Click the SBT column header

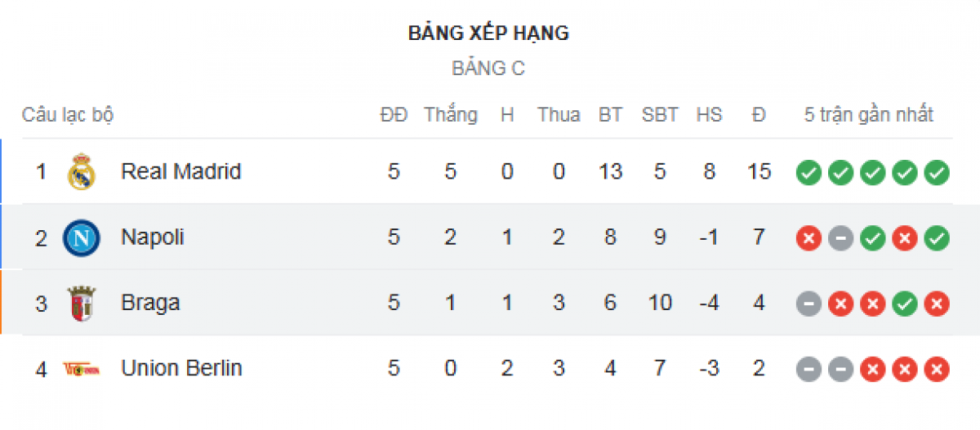tap(660, 115)
